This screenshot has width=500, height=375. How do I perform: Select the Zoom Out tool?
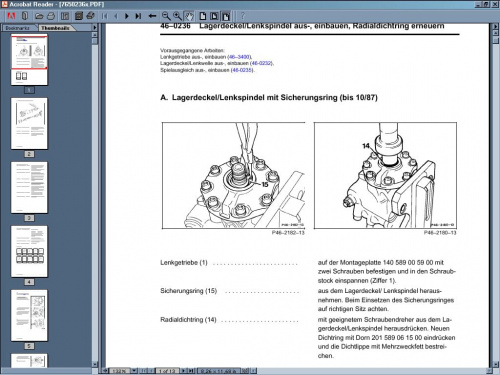(166, 16)
